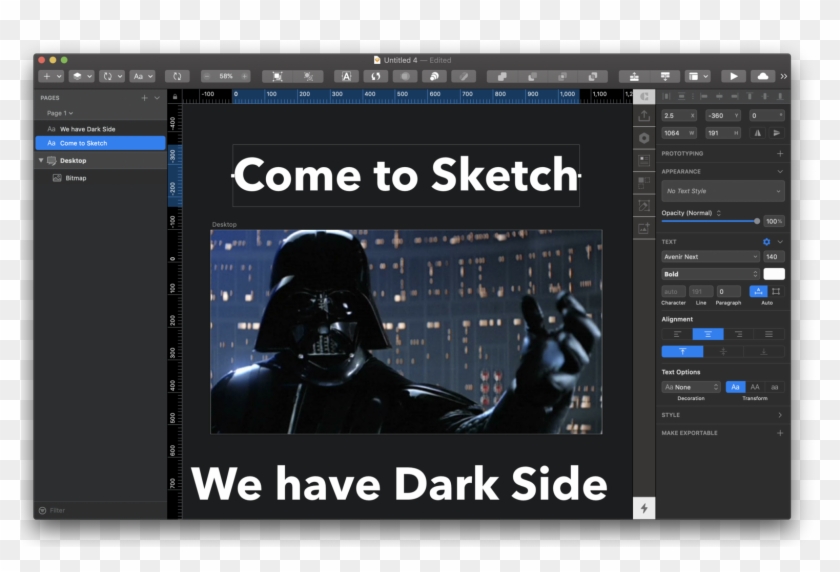Click the Opacity slider handle
840x572 pixels.
pos(756,221)
